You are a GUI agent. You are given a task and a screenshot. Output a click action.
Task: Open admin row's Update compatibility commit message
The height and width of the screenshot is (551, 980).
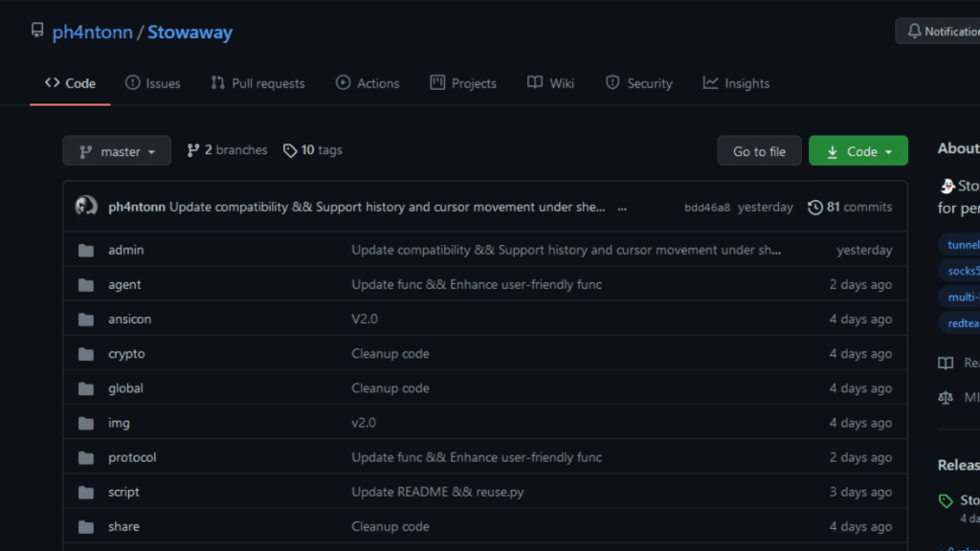click(x=567, y=250)
